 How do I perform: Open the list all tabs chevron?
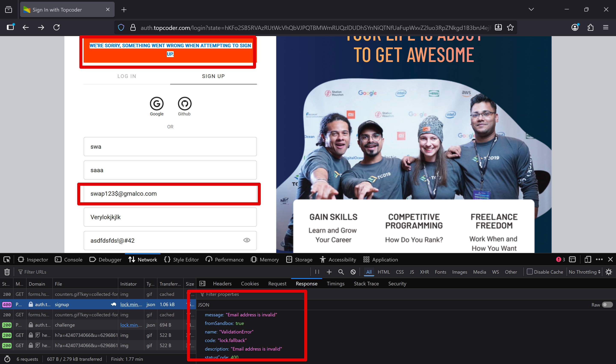pyautogui.click(x=531, y=10)
